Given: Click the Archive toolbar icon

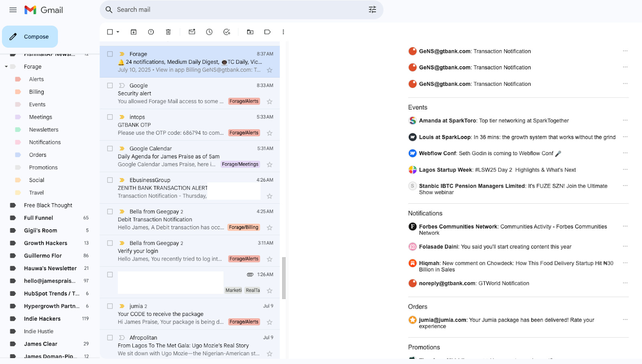Looking at the screenshot, I should click(134, 32).
